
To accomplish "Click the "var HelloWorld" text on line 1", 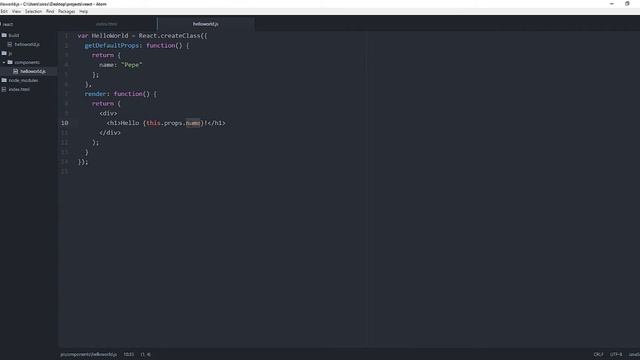I will 103,36.
